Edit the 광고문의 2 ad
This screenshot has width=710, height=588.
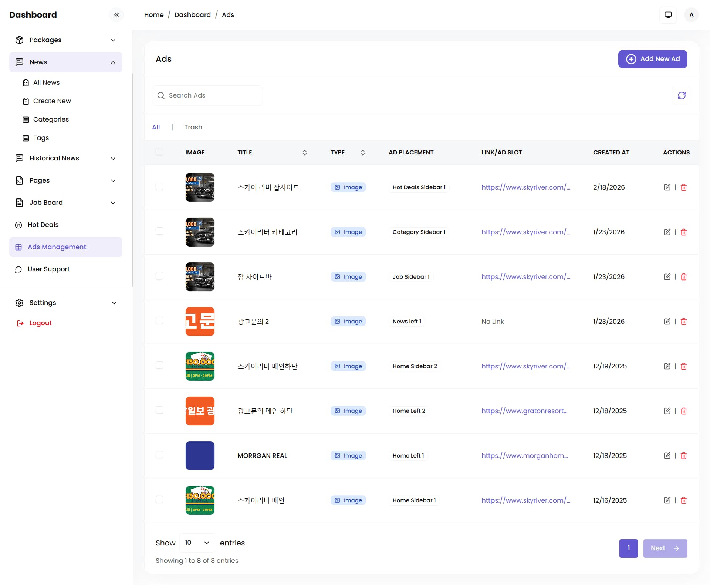tap(667, 322)
